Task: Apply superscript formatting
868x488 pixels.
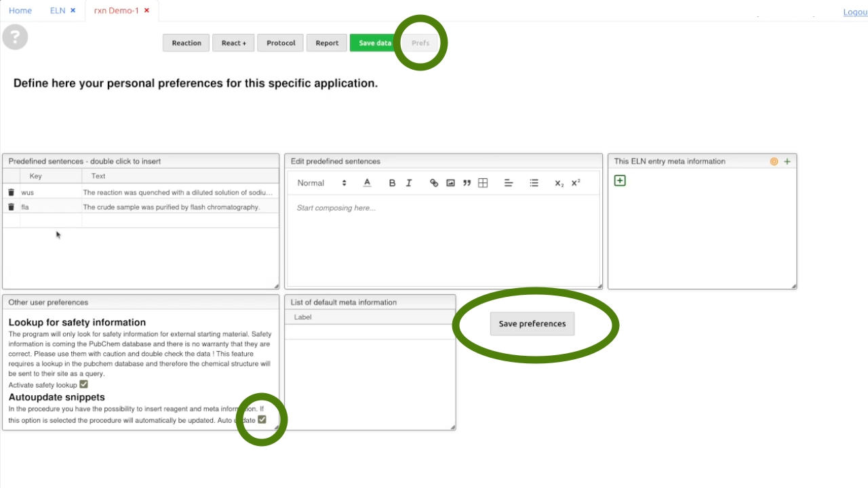Action: tap(576, 183)
